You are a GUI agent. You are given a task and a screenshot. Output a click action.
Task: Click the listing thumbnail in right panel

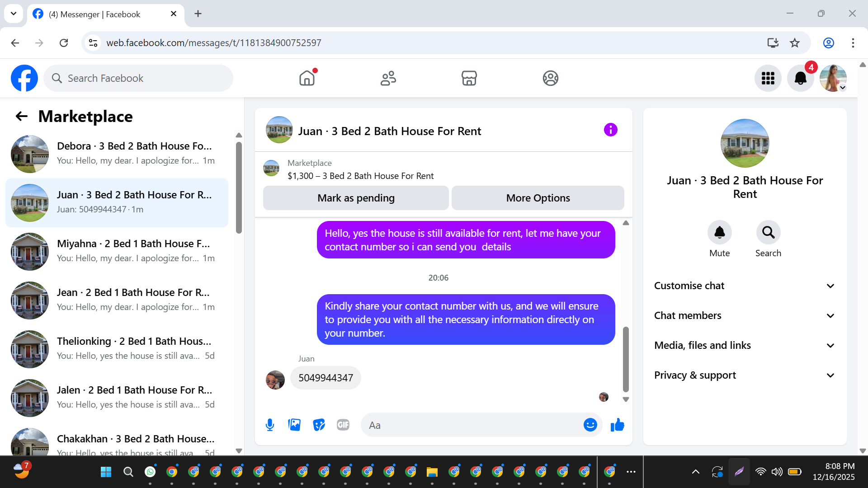pos(745,143)
